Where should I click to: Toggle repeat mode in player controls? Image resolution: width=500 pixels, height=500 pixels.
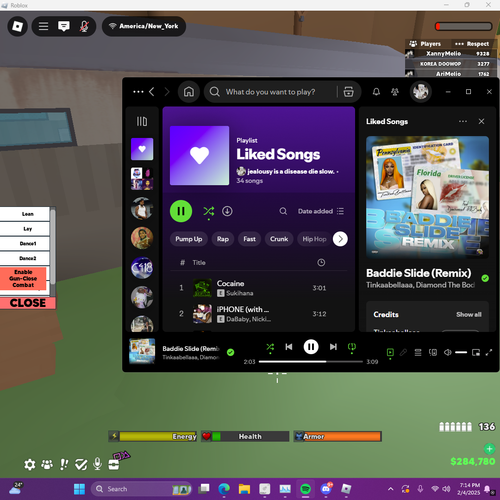point(352,347)
